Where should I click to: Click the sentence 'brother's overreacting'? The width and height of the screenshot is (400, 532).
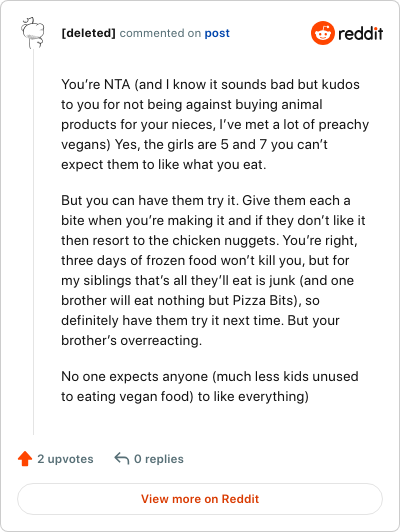coord(132,341)
